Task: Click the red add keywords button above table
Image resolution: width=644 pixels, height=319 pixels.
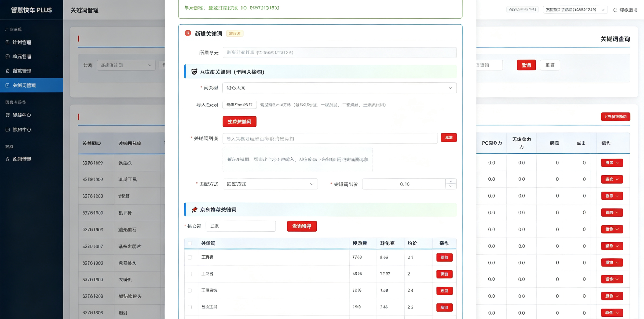Action: 615,117
